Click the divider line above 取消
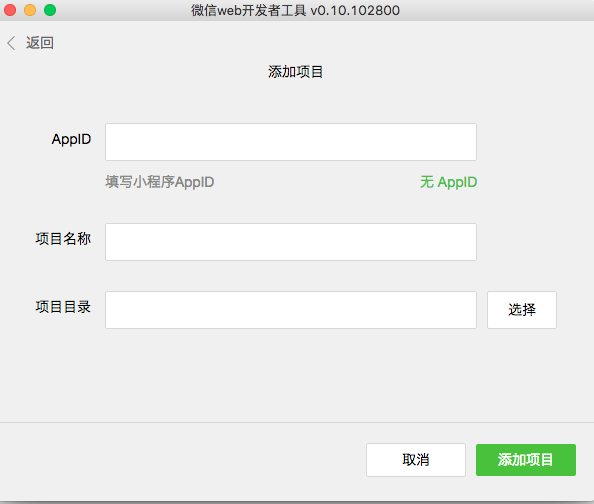Screen dimensions: 594x504 tap(297, 422)
